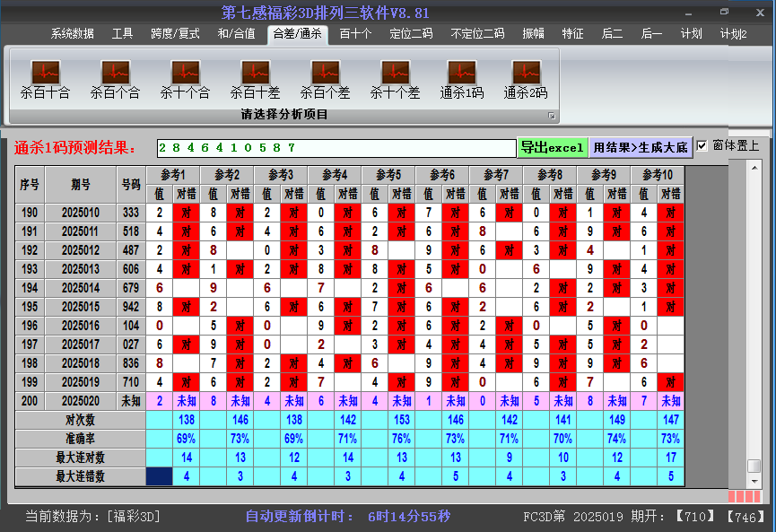Click the ribbon group dialog launcher icon
The image size is (776, 532).
(552, 116)
